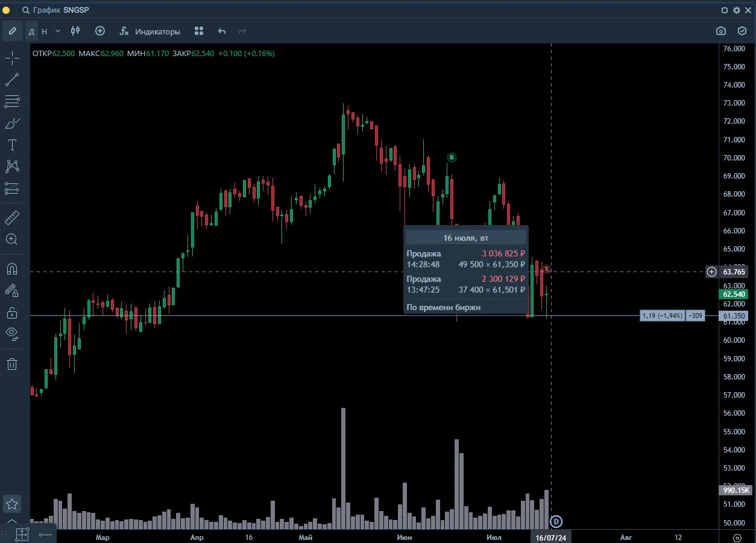
Task: Select the crosshair cursor tool
Action: click(12, 59)
